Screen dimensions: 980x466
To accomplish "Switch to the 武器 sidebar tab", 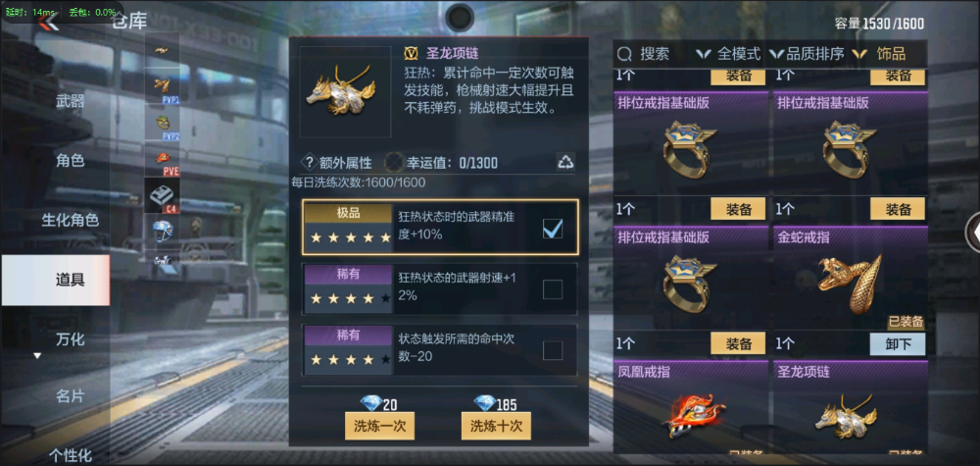I will click(x=70, y=101).
